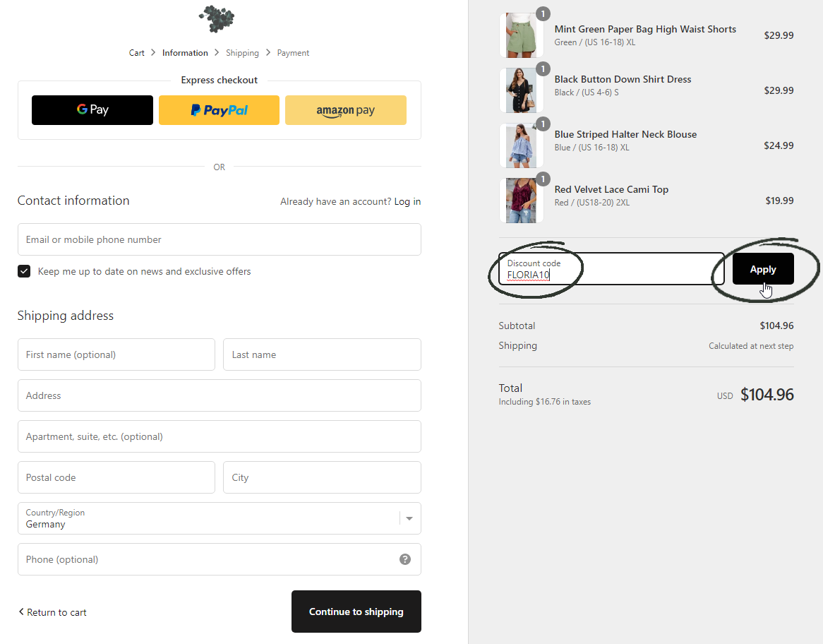
Task: Select the Information breadcrumb step
Action: point(185,53)
